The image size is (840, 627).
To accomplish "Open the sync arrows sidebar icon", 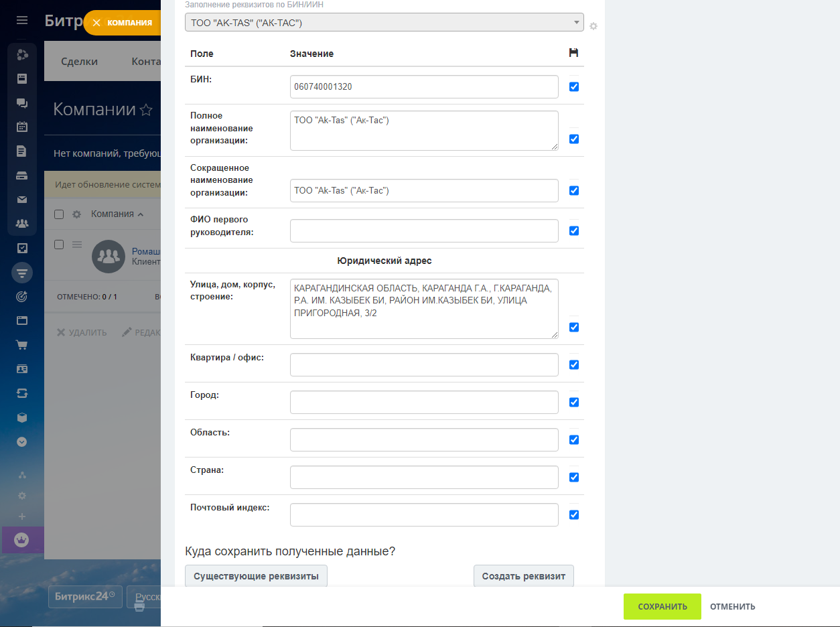I will coord(22,393).
